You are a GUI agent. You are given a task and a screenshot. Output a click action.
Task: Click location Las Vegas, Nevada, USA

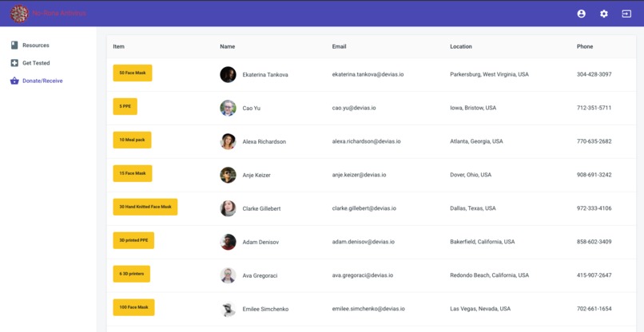[x=480, y=309]
